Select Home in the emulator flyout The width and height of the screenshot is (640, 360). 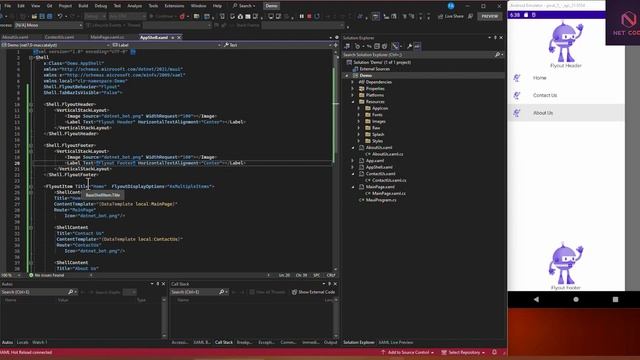coord(566,78)
